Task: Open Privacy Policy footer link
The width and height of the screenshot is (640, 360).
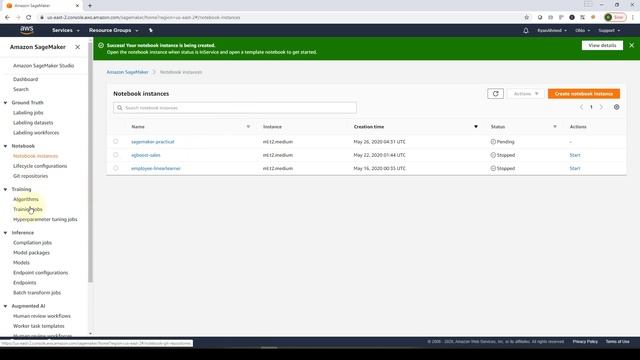Action: point(585,341)
